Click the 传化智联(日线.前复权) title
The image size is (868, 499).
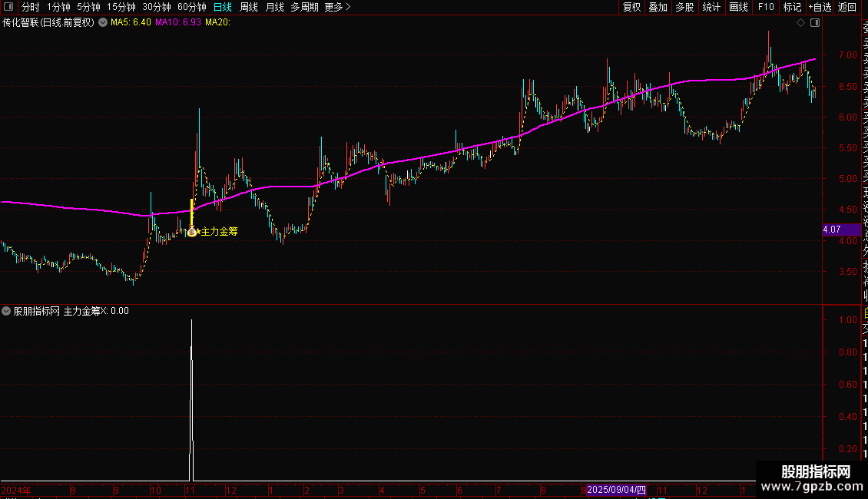[x=48, y=23]
